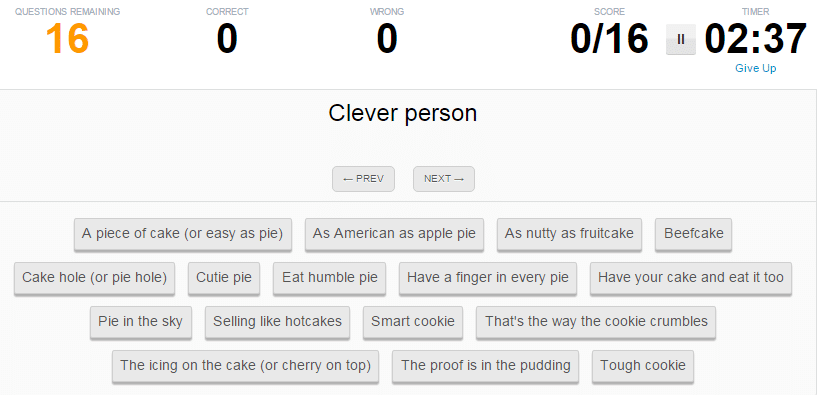The image size is (831, 395).
Task: Choose 'A piece of cake (or easy as pie)'
Action: 183,233
